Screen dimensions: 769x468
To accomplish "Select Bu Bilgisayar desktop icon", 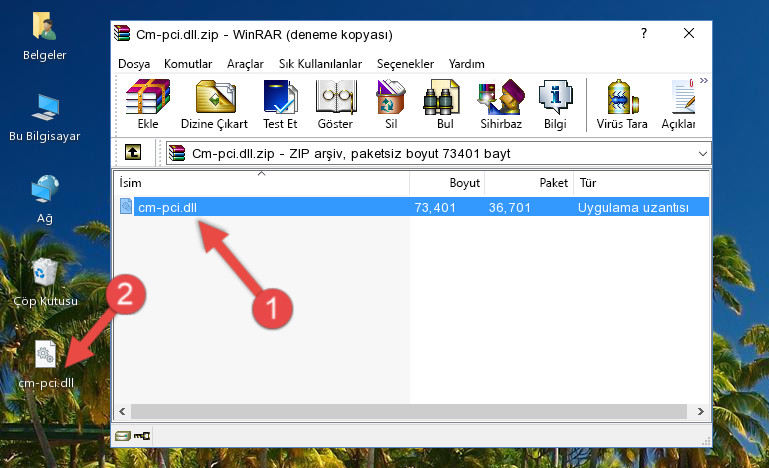I will pyautogui.click(x=44, y=118).
